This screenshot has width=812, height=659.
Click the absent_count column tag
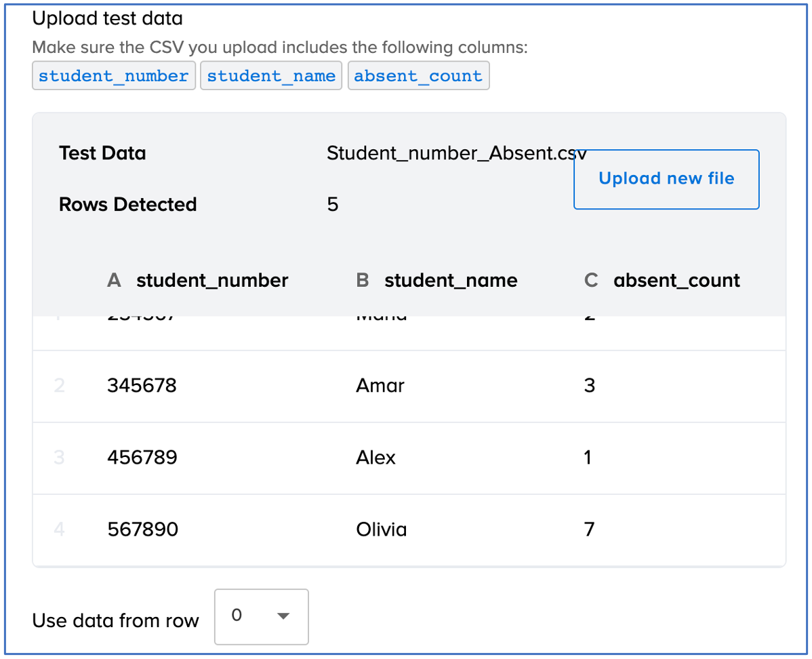click(418, 76)
